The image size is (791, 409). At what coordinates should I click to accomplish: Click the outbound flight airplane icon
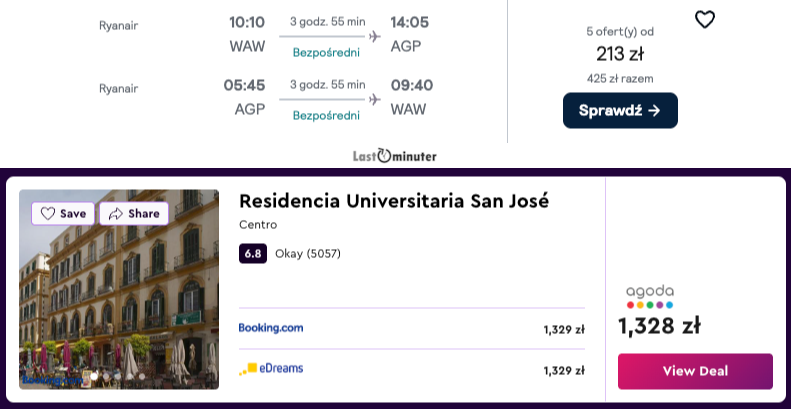point(375,37)
